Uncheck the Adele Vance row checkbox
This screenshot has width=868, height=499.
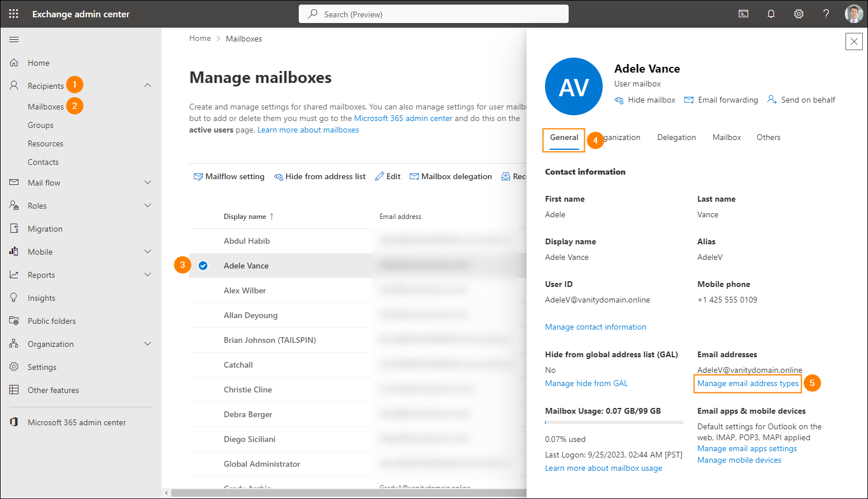(203, 266)
